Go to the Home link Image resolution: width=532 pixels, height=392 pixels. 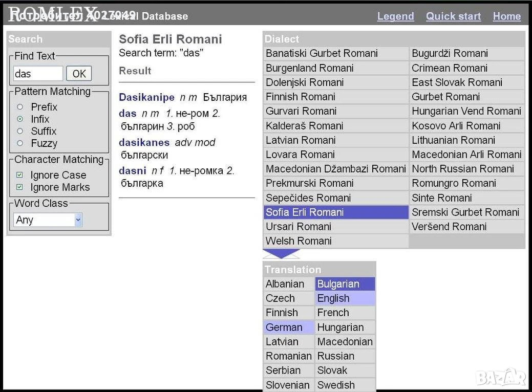pos(507,16)
